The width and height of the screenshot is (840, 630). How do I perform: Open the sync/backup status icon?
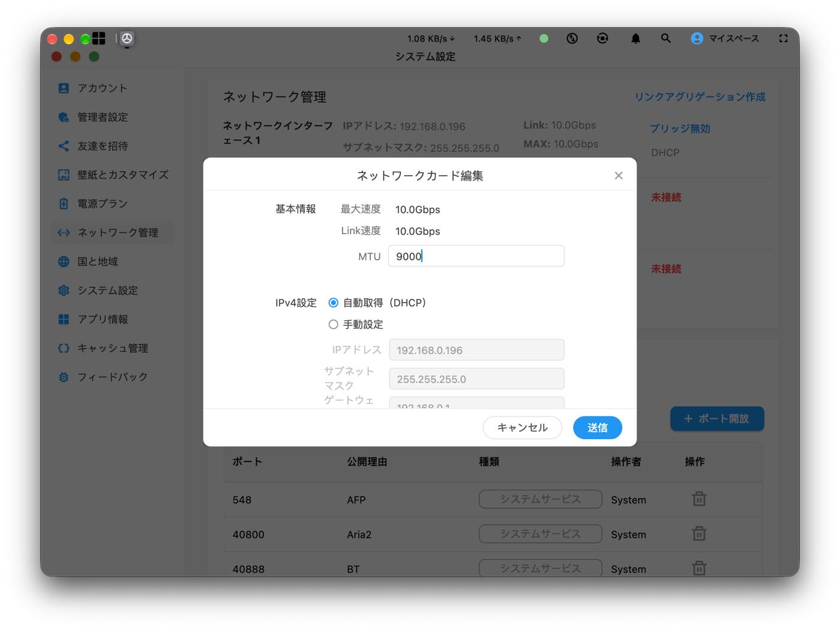coord(602,38)
